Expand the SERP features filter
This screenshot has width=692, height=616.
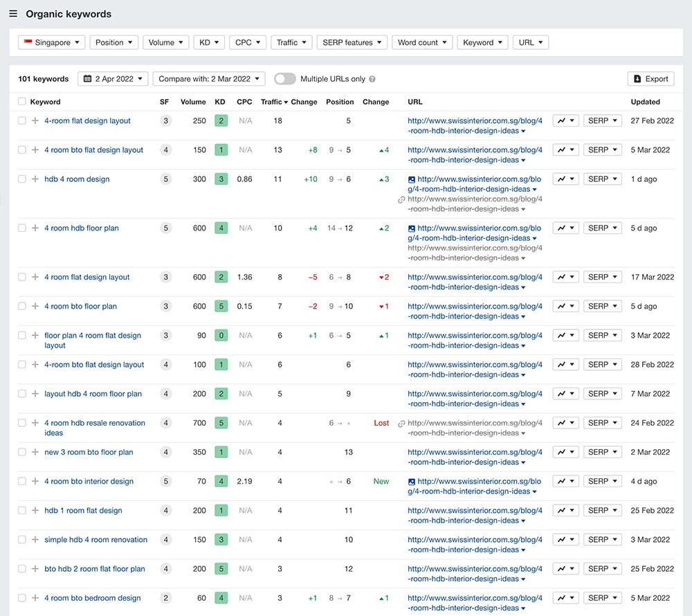tap(352, 42)
